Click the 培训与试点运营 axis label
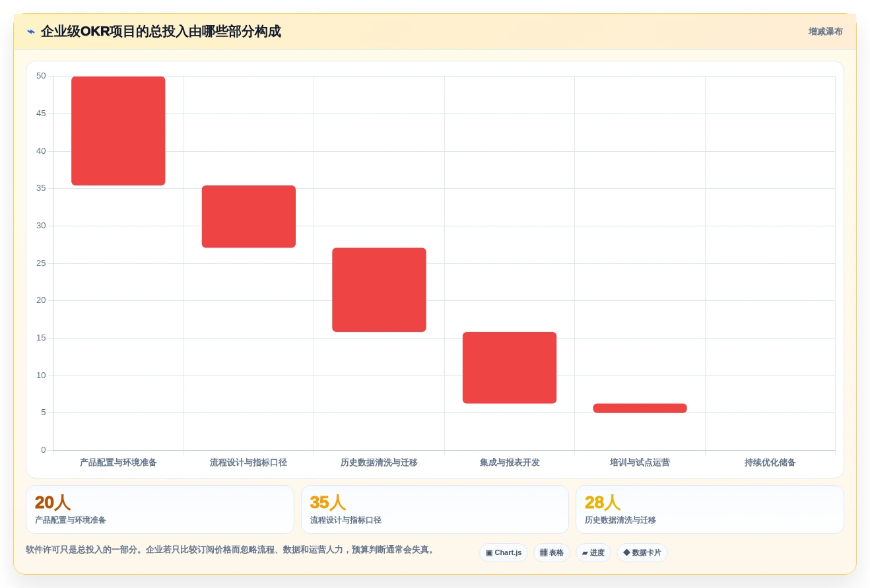 click(x=640, y=463)
